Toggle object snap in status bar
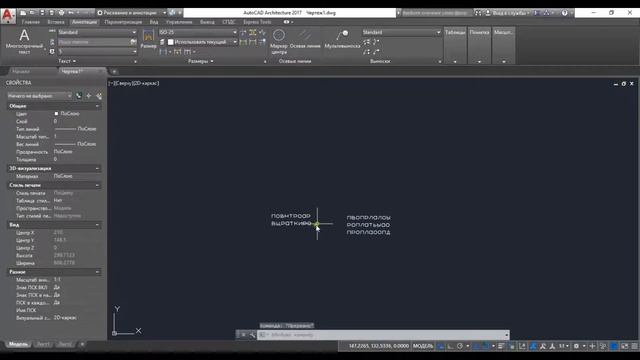The width and height of the screenshot is (640, 360). (485, 346)
